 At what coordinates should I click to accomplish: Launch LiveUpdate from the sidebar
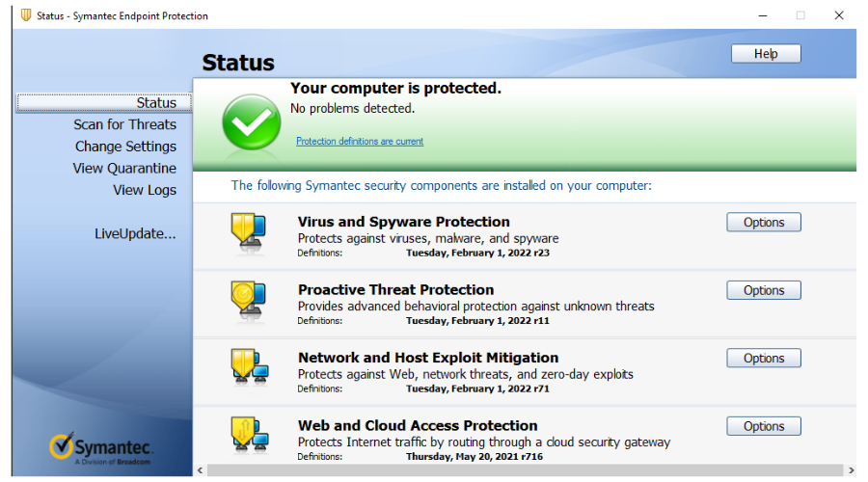tap(135, 233)
